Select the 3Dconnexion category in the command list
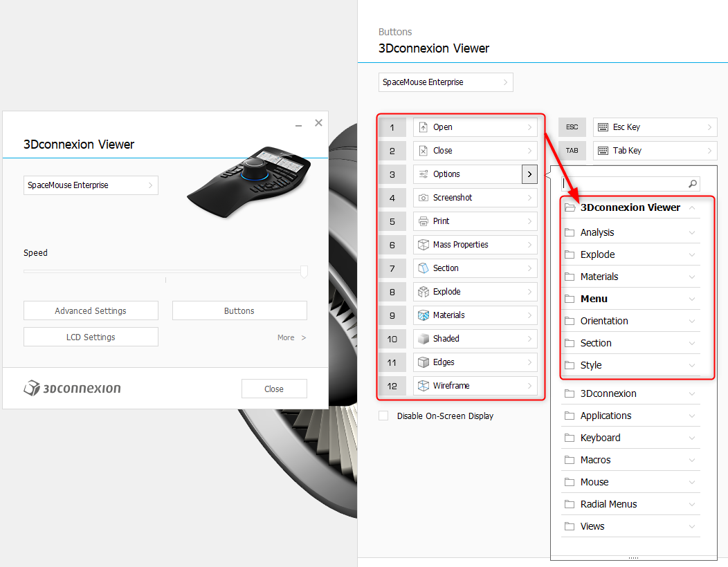728x567 pixels. 630,394
